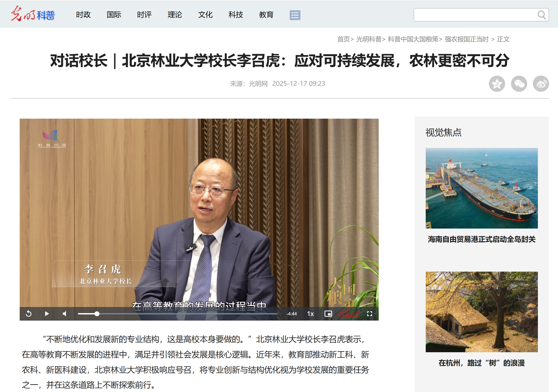Image resolution: width=558 pixels, height=392 pixels.
Task: Click the video progress slider
Action: click(97, 314)
